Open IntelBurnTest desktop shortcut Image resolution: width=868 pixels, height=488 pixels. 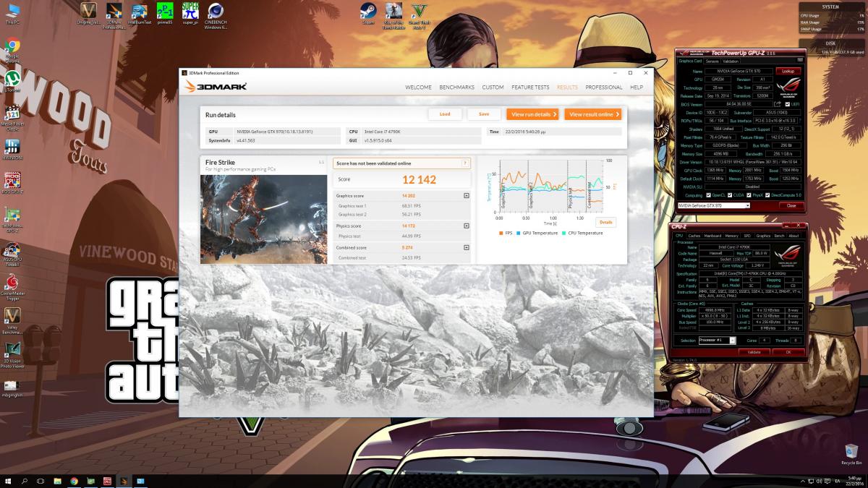140,13
